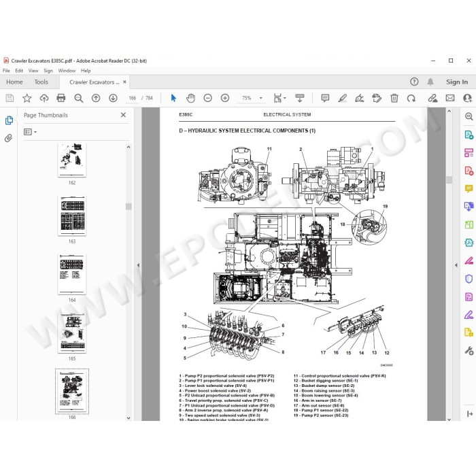Click the thumbnails panel scrollbar handle
This screenshot has width=476, height=476.
coord(129,207)
